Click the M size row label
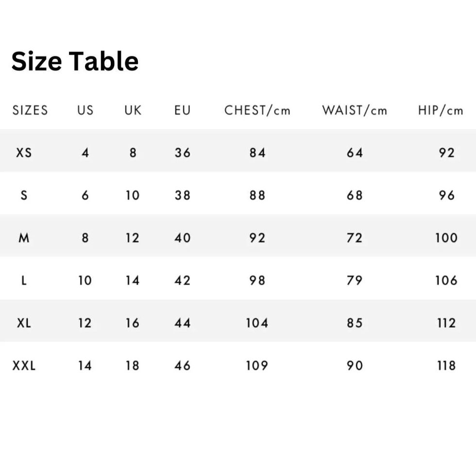Image resolution: width=476 pixels, height=476 pixels. click(x=24, y=238)
